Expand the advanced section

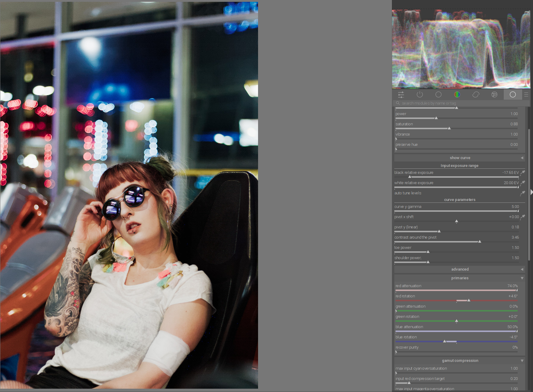tap(460, 269)
